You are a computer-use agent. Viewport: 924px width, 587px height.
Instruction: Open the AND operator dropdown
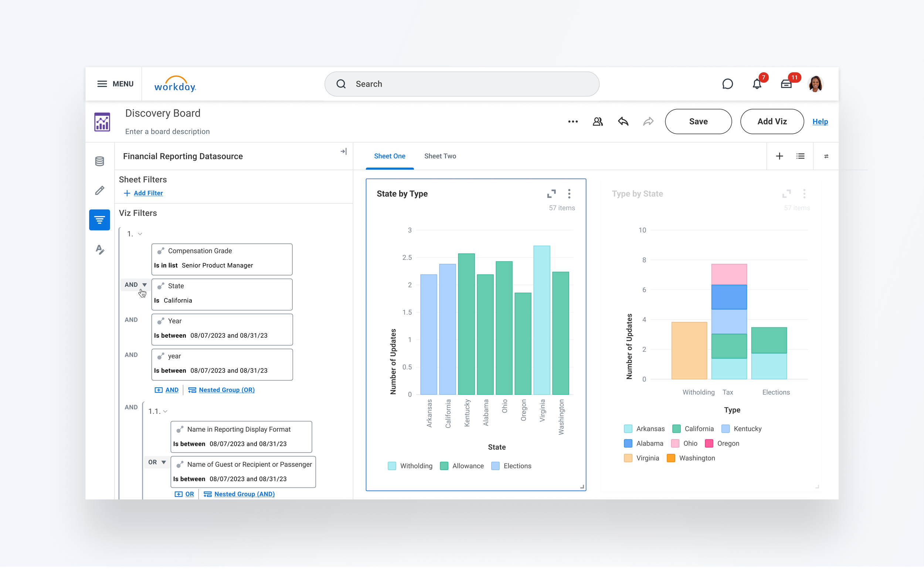(135, 284)
